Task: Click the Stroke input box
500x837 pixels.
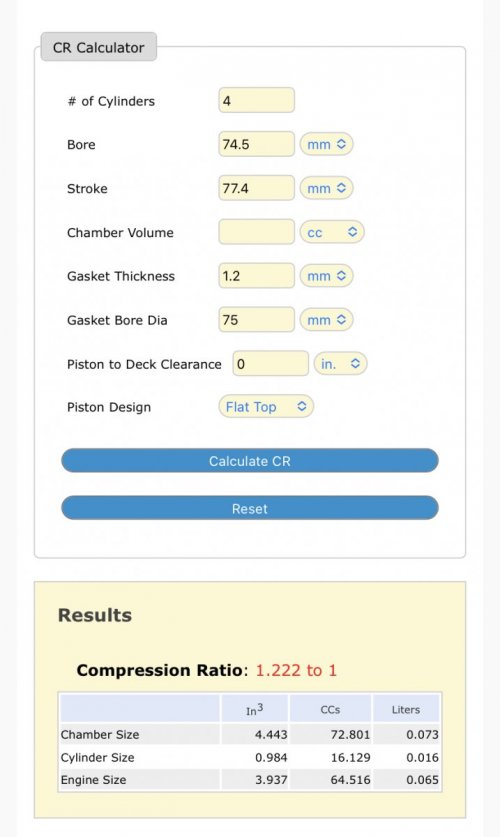Action: point(256,188)
